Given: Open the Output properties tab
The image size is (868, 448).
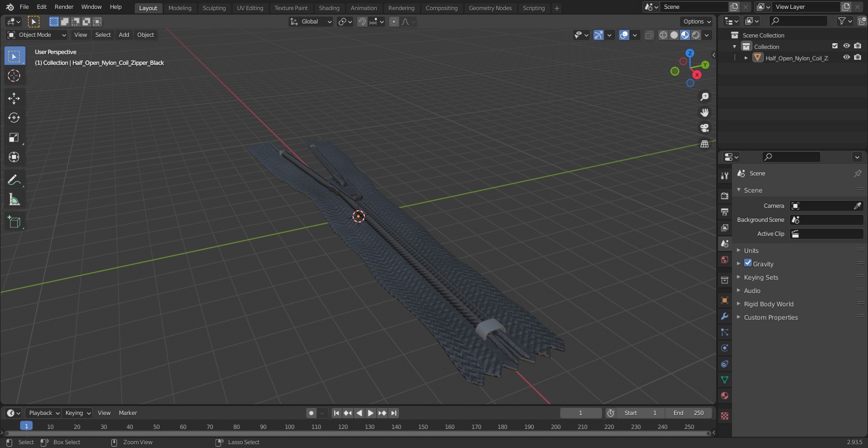Looking at the screenshot, I should pos(724,212).
